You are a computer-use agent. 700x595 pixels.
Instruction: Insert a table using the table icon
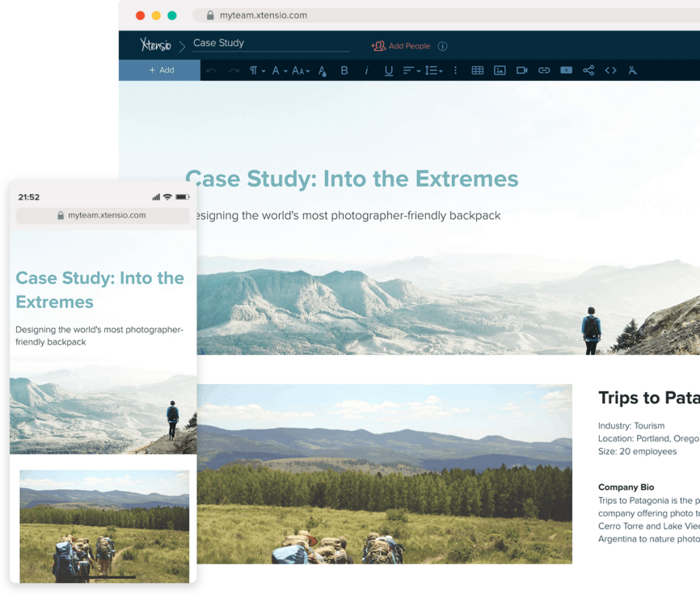tap(477, 70)
